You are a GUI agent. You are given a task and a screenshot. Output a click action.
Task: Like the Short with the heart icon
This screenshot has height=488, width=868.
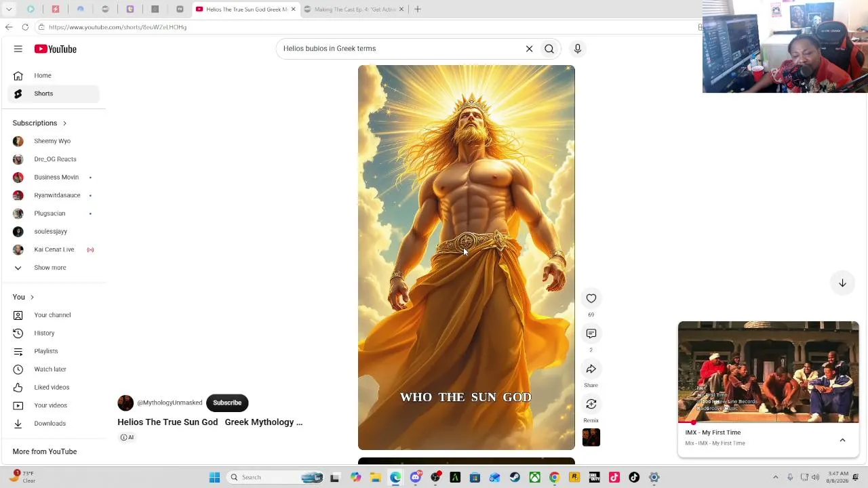(591, 298)
